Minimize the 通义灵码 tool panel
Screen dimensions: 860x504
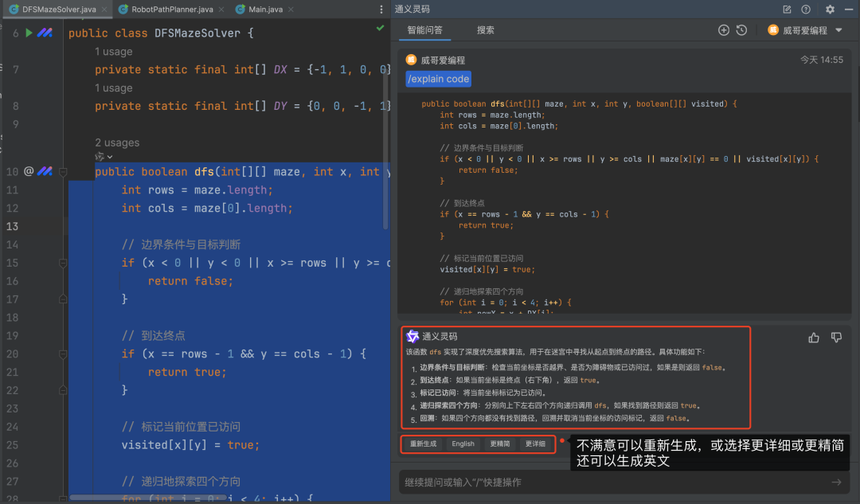pyautogui.click(x=849, y=10)
